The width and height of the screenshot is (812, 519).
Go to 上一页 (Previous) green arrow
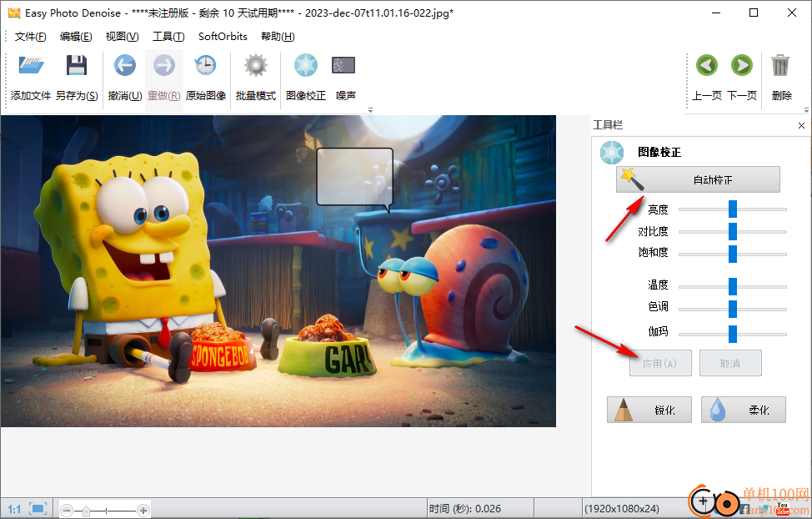(707, 65)
